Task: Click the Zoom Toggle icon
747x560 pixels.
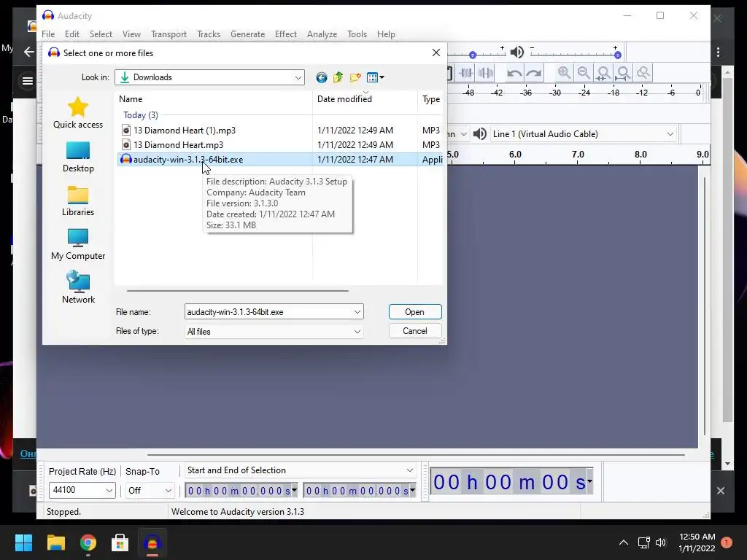Action: click(643, 73)
